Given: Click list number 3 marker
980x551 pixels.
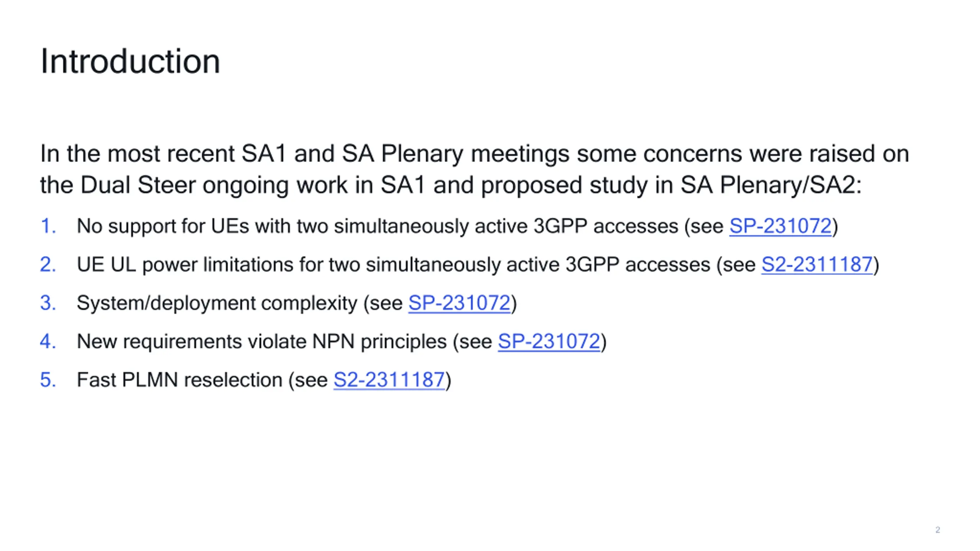Looking at the screenshot, I should point(48,303).
